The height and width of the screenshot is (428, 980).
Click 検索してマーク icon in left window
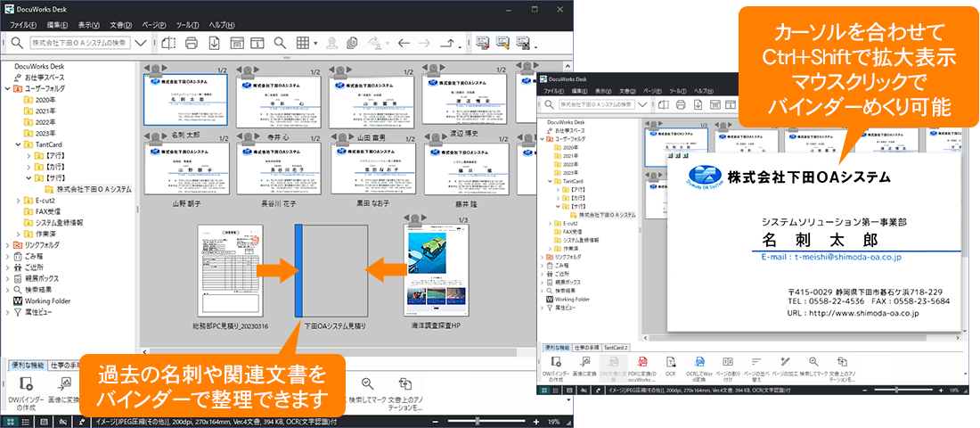click(x=368, y=385)
